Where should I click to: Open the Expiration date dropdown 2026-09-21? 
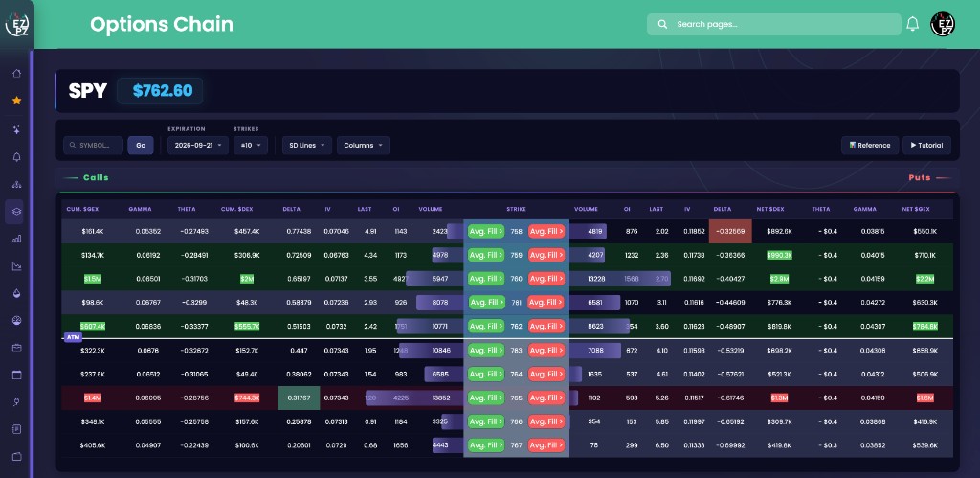tap(197, 146)
